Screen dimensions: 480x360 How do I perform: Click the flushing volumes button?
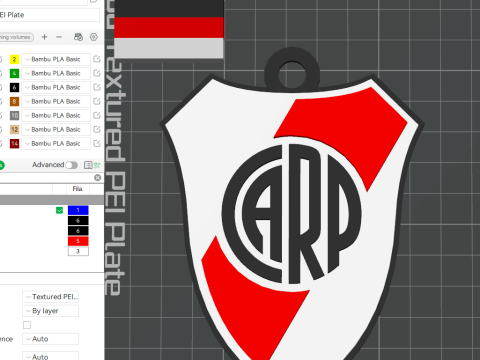[17, 37]
